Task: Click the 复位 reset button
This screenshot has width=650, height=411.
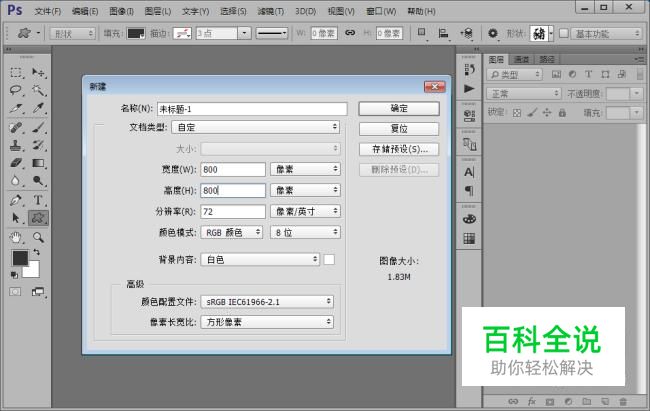Action: (x=399, y=129)
